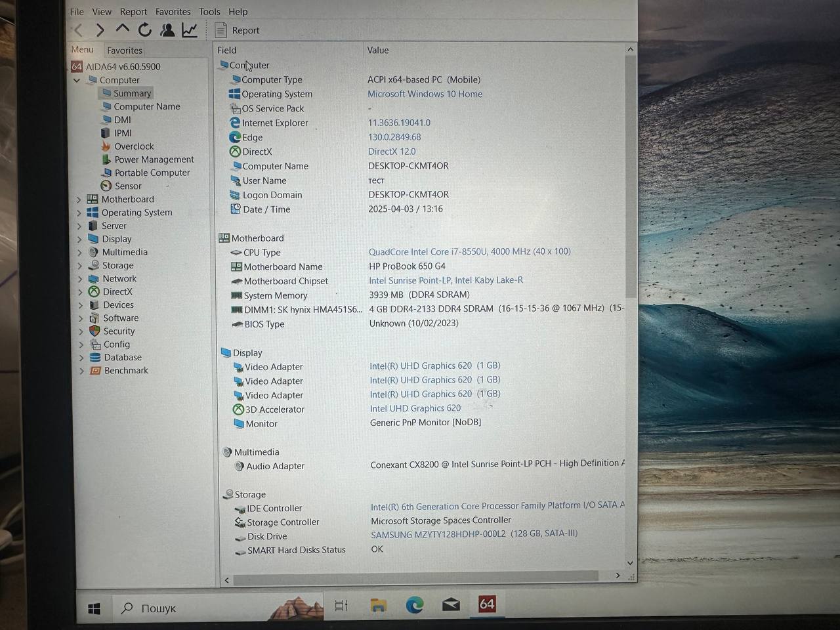Viewport: 840px width, 630px height.
Task: Go up one level with Up arrow
Action: click(x=122, y=30)
